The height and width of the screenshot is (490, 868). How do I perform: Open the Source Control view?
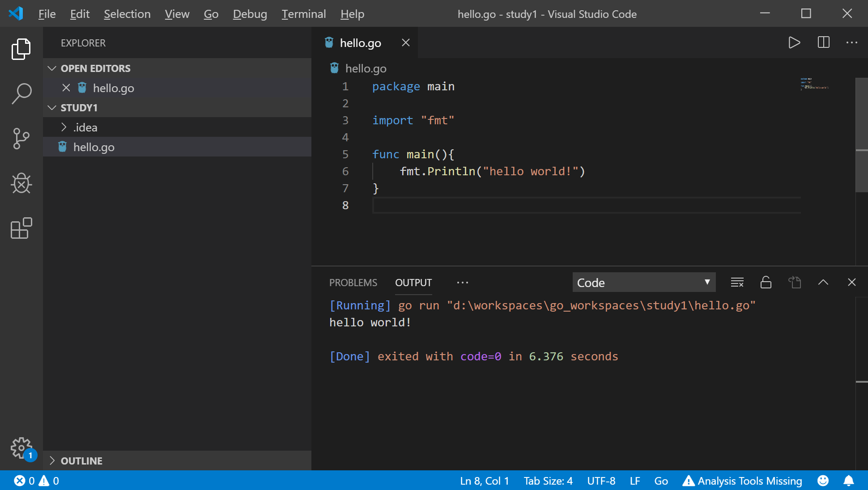tap(21, 138)
